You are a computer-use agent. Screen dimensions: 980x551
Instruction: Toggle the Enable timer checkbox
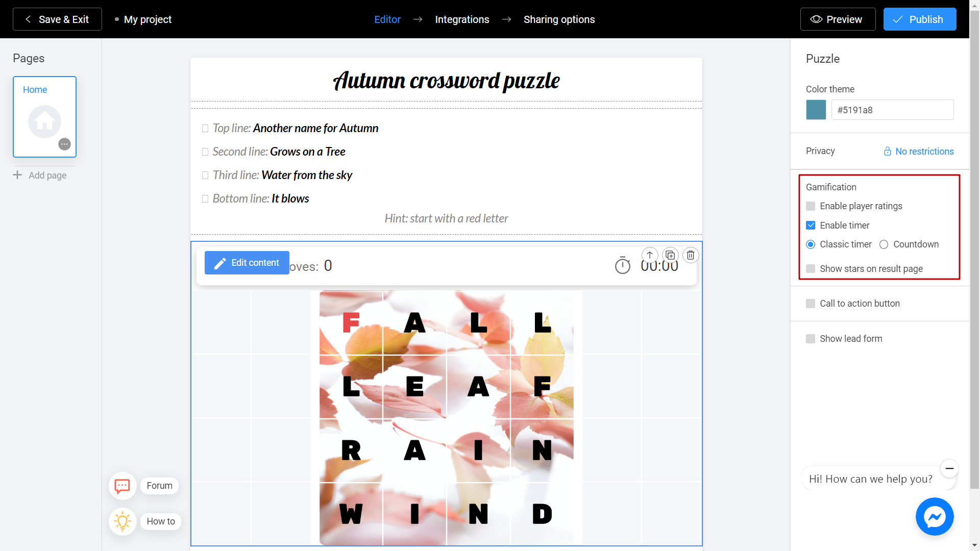[811, 224]
